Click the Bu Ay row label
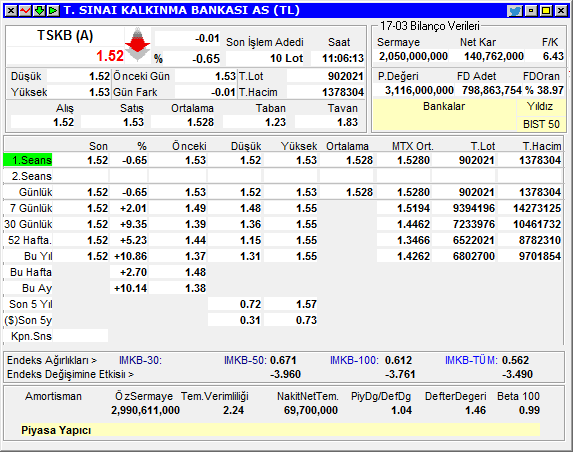This screenshot has width=573, height=452. (37, 288)
